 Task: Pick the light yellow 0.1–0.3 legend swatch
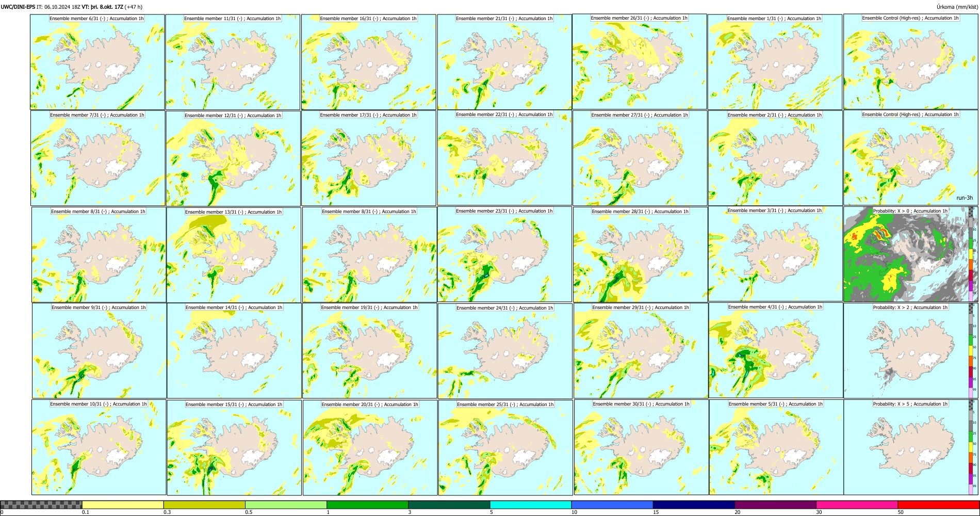(x=123, y=505)
